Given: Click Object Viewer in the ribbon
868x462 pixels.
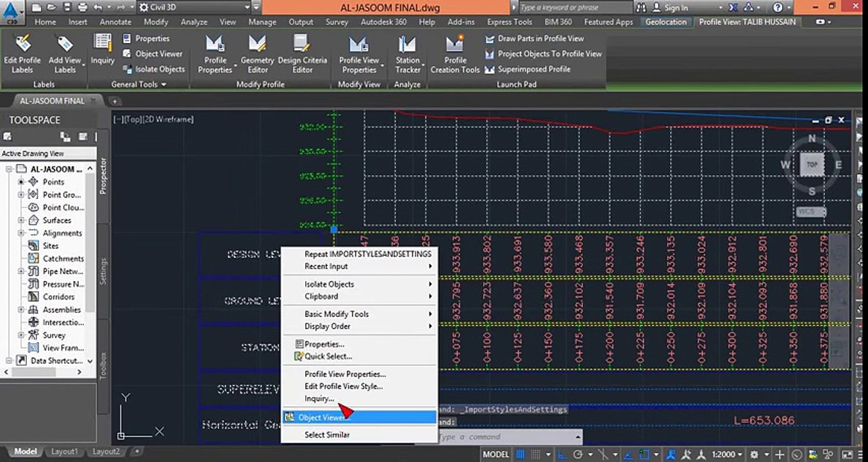Looking at the screenshot, I should pos(153,54).
